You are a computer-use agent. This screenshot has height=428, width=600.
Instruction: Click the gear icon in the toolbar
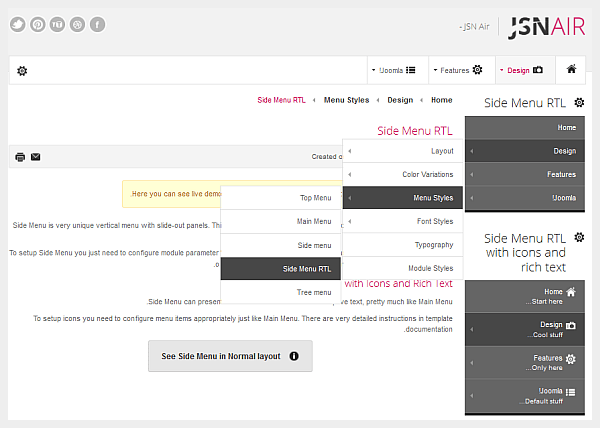22,71
